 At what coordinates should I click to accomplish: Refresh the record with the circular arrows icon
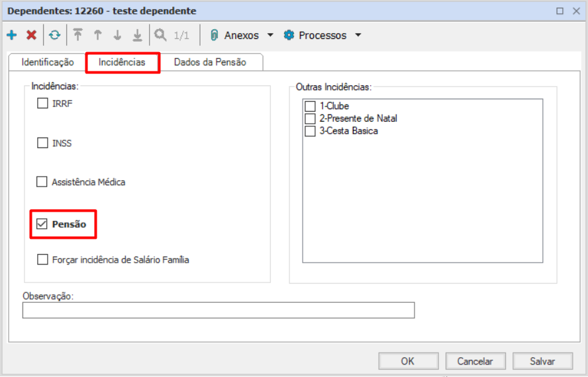(x=55, y=35)
